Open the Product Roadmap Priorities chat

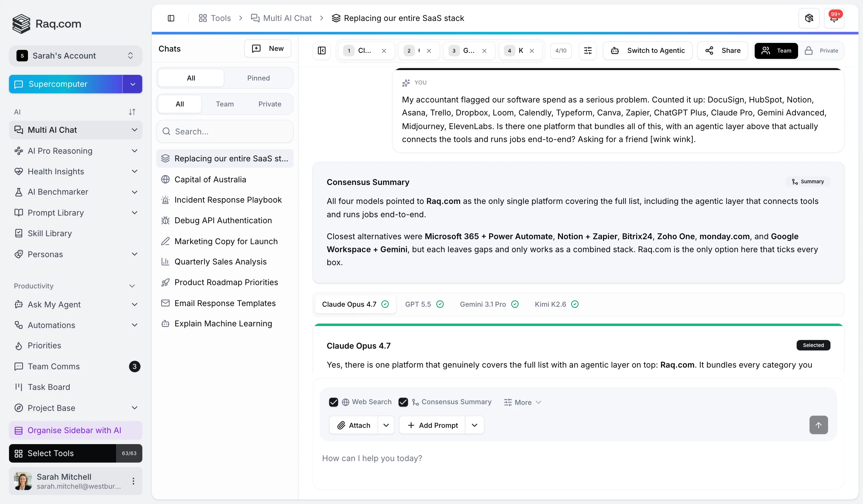point(225,282)
